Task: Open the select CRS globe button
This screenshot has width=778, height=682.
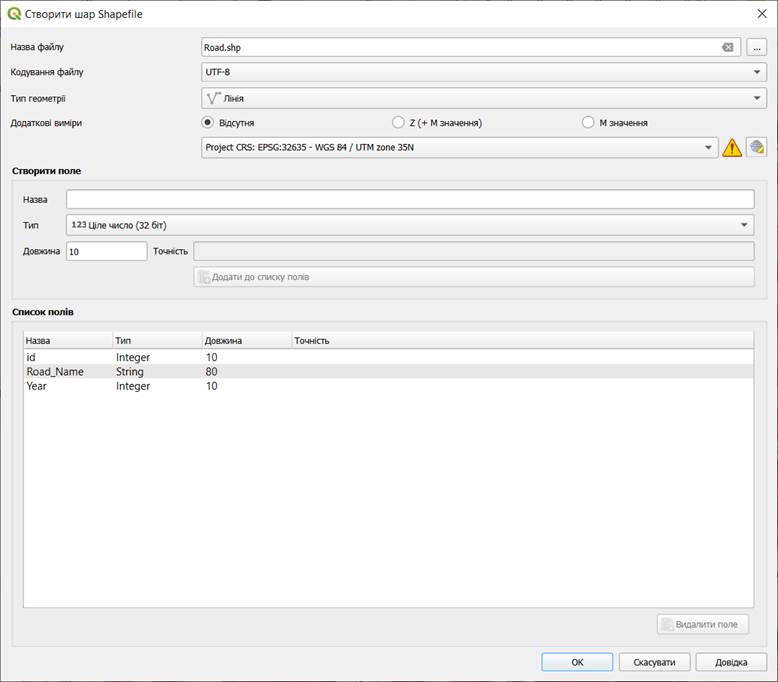Action: tap(757, 148)
